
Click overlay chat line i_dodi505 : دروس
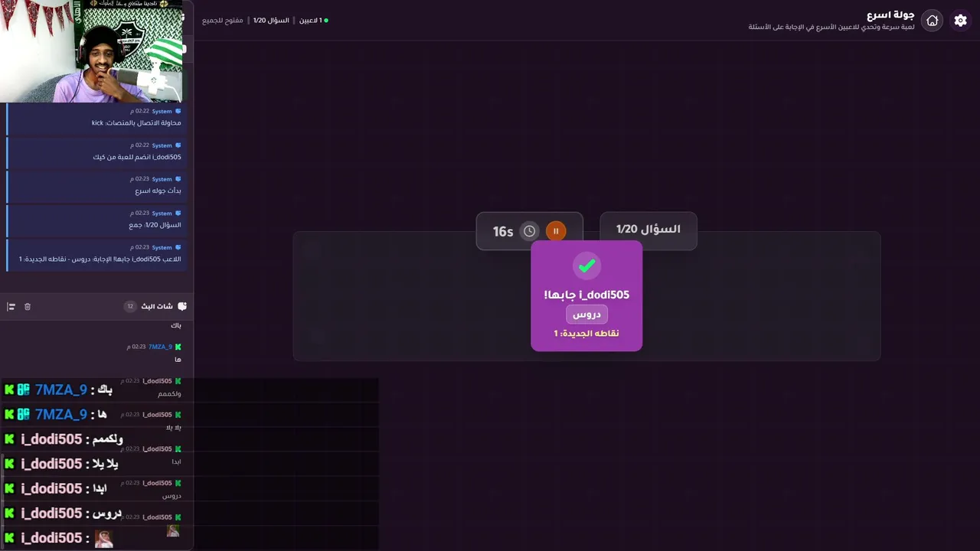point(63,513)
